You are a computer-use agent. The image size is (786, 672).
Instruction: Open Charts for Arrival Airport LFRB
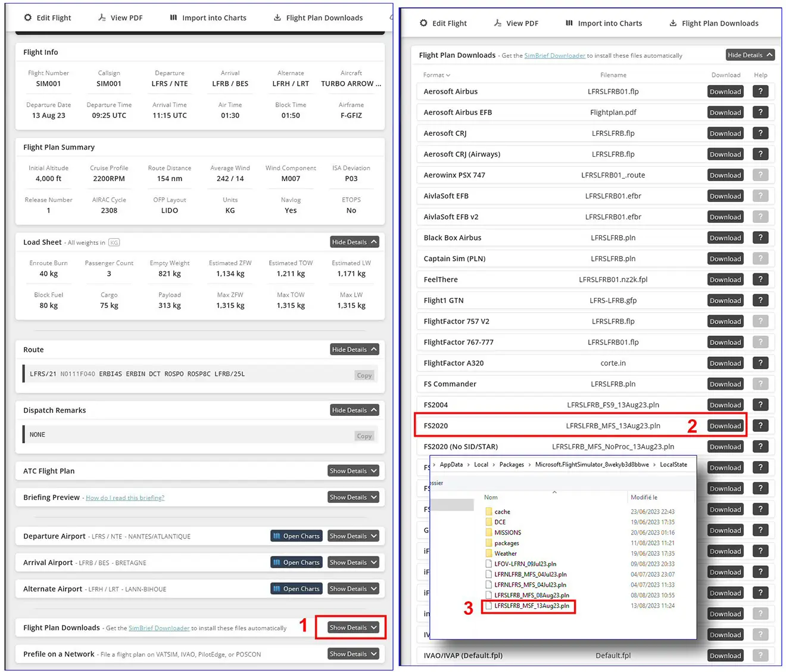click(296, 562)
